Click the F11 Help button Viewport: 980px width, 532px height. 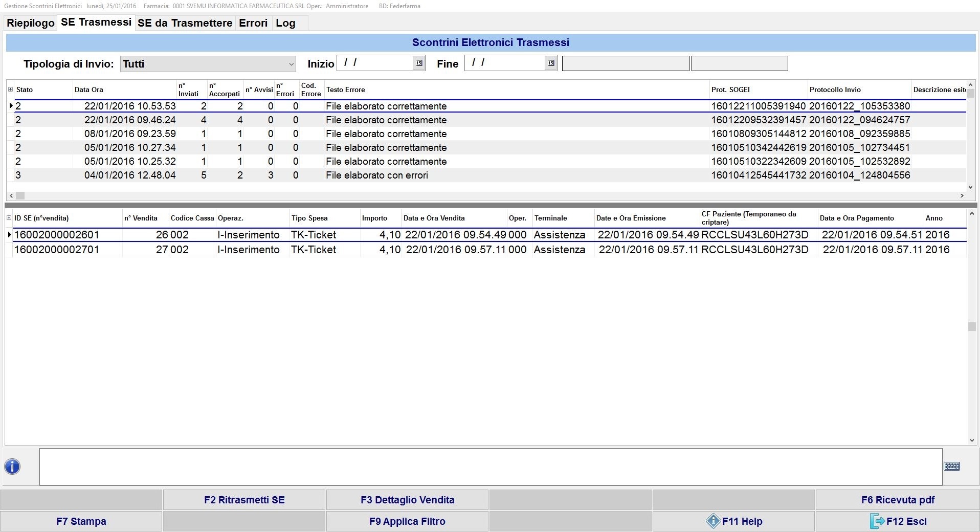tap(733, 521)
